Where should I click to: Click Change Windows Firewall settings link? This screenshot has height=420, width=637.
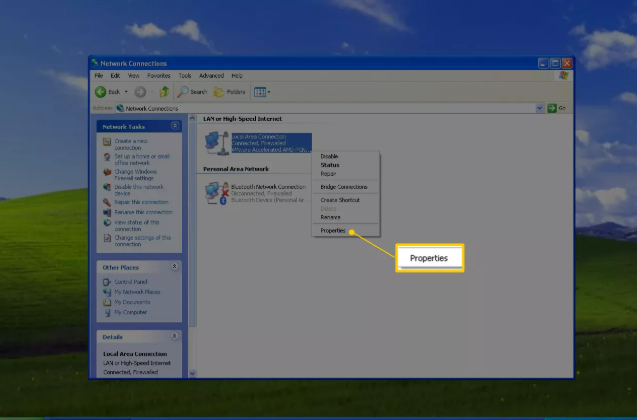[135, 175]
